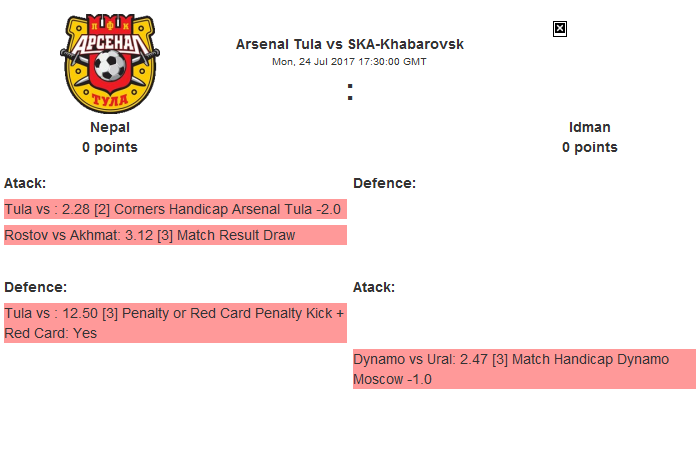
Task: Open the Idman player name
Action: 590,127
